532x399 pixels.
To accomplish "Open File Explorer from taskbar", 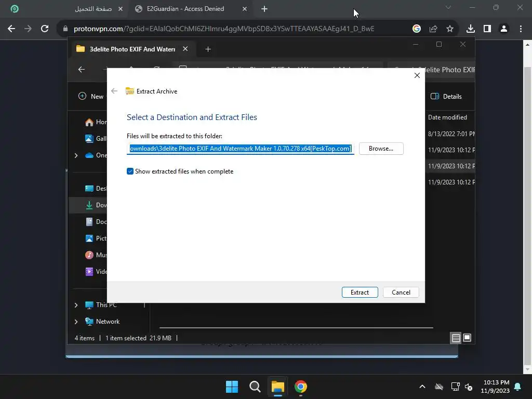I will pyautogui.click(x=277, y=387).
